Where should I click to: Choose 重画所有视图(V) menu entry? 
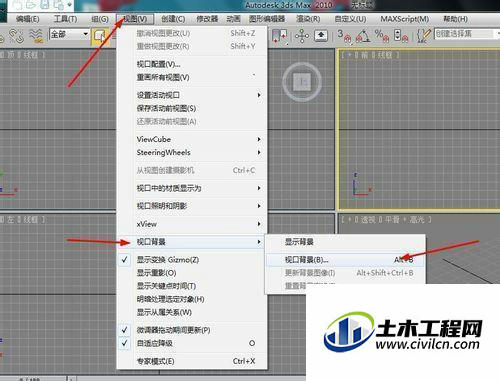pyautogui.click(x=192, y=77)
